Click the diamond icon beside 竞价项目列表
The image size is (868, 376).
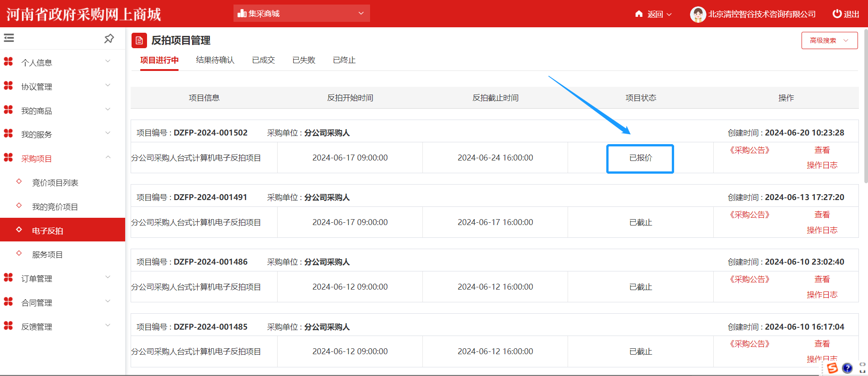(x=19, y=181)
